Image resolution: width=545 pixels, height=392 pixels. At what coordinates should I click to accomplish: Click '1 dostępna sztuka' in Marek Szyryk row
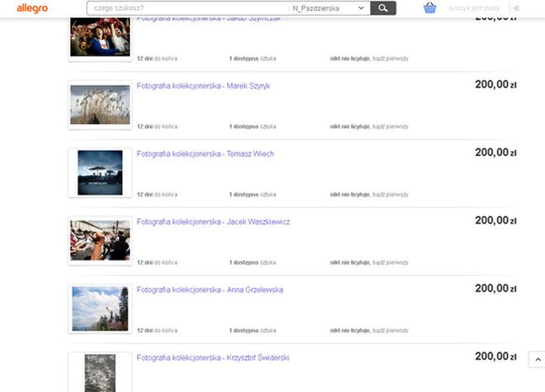tap(253, 126)
